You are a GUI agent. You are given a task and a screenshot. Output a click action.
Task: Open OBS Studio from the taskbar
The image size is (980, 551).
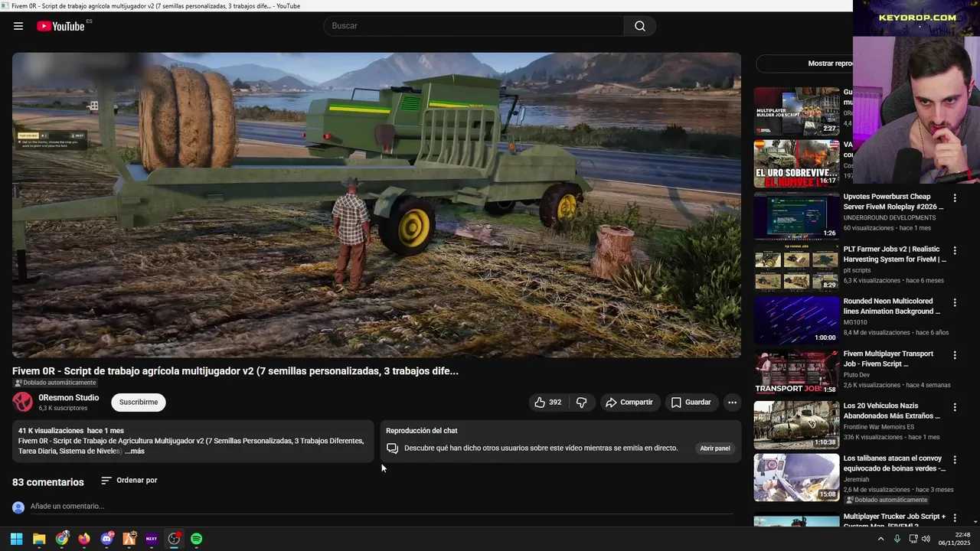(x=174, y=539)
